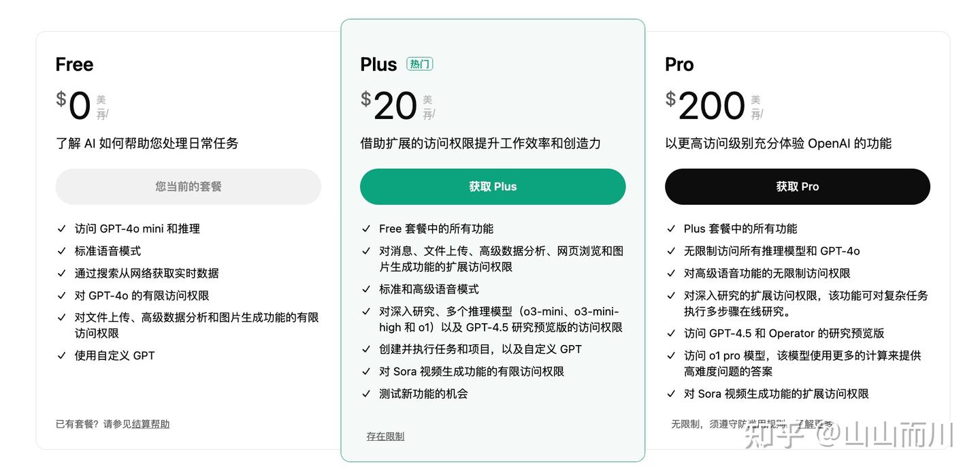Click the checkmark next to "使用自定义 GPT"

pyautogui.click(x=63, y=355)
